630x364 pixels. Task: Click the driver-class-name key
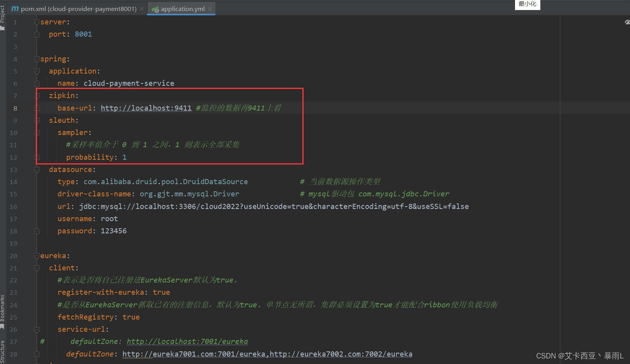(x=94, y=194)
